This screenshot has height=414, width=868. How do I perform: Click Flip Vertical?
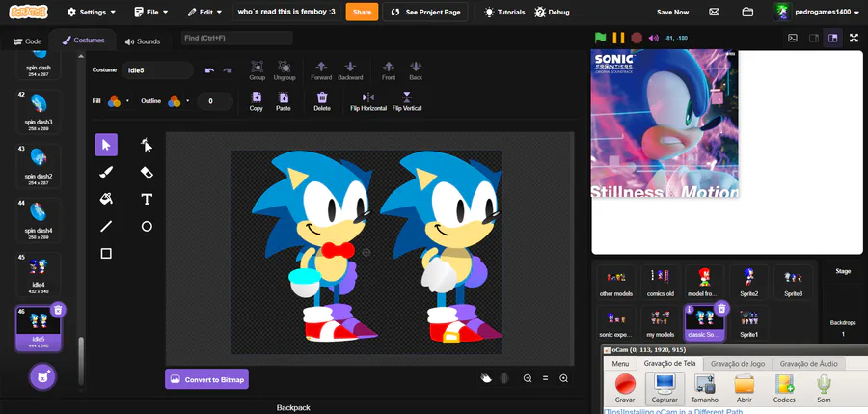[407, 101]
